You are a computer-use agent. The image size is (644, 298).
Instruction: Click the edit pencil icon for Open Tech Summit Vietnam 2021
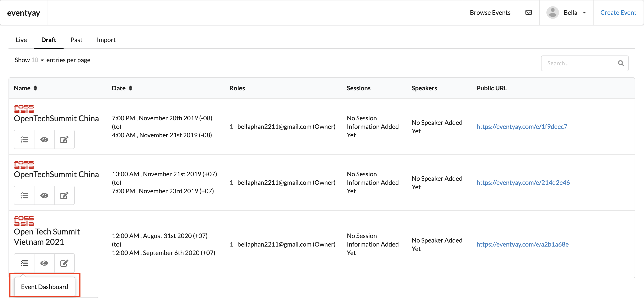click(x=64, y=263)
